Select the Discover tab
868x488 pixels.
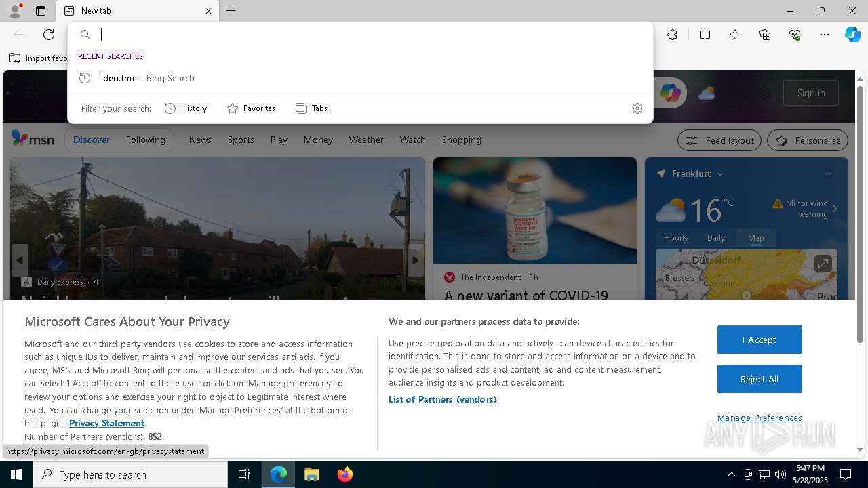92,140
